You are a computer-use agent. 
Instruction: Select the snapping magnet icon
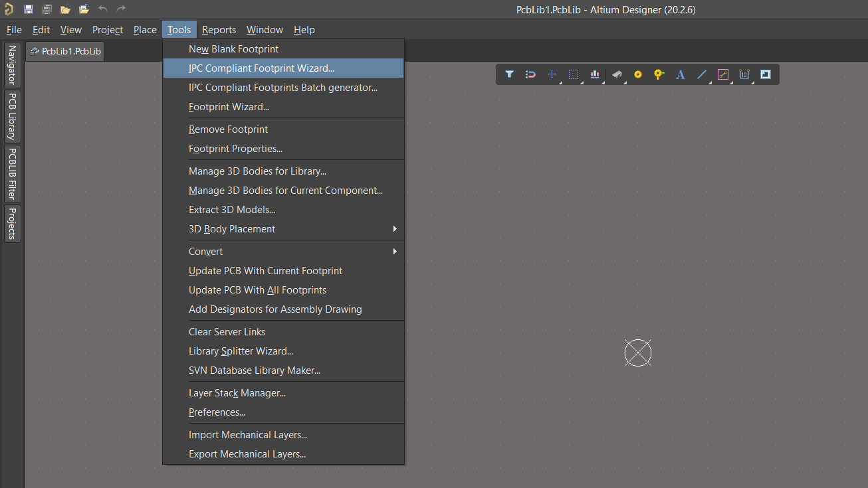(x=530, y=74)
